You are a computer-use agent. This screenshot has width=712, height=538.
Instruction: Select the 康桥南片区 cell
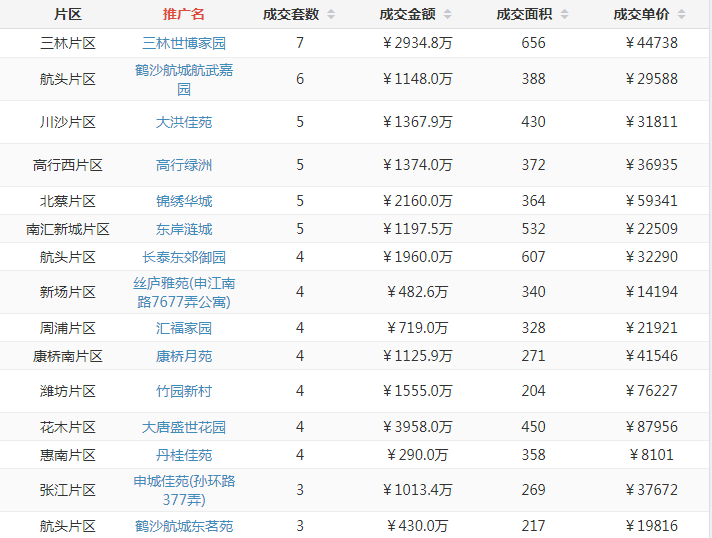click(x=68, y=356)
